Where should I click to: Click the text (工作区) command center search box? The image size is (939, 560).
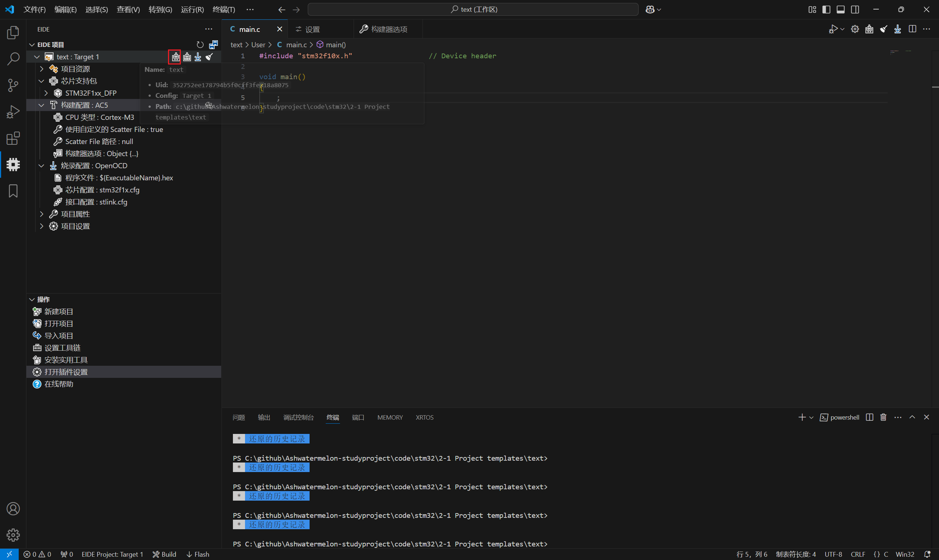pyautogui.click(x=473, y=10)
